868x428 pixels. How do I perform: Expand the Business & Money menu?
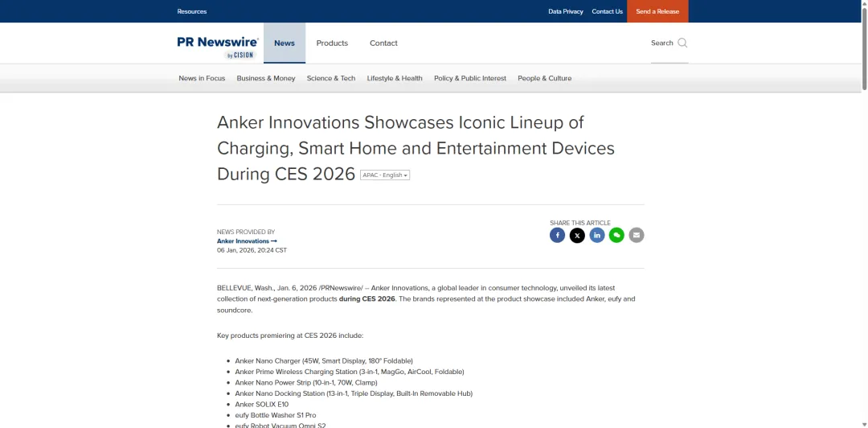pos(265,78)
